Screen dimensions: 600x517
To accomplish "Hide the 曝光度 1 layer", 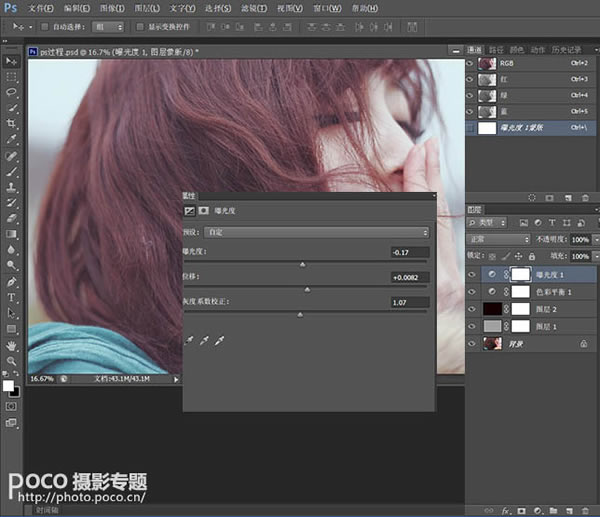I will pyautogui.click(x=472, y=274).
